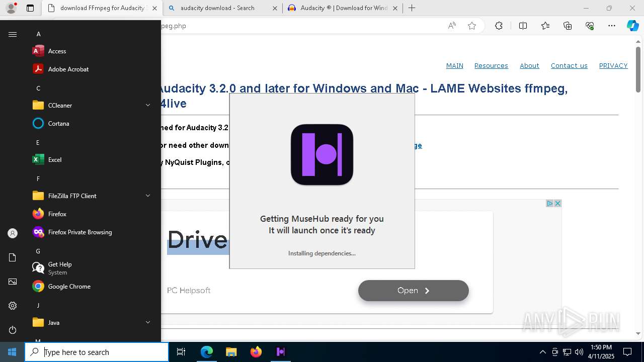Open Task View on the taskbar

(x=181, y=352)
